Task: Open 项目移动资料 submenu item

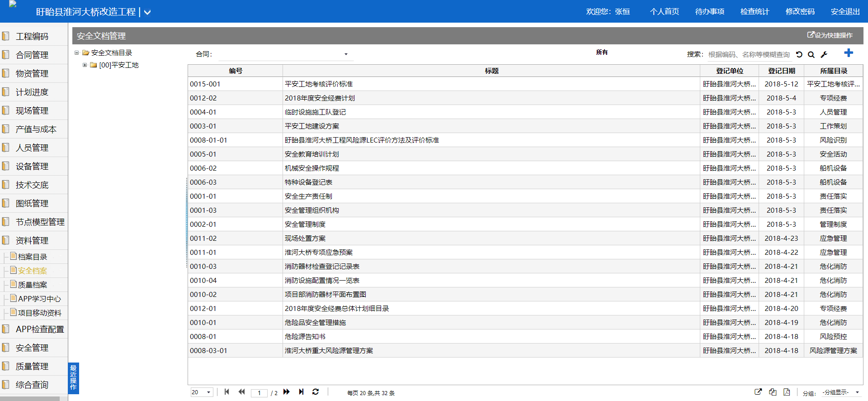Action: click(x=39, y=313)
